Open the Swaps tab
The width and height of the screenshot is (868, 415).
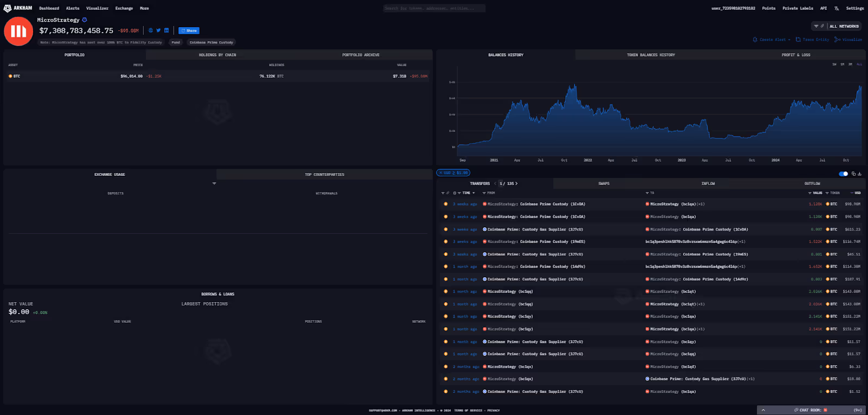pyautogui.click(x=604, y=183)
